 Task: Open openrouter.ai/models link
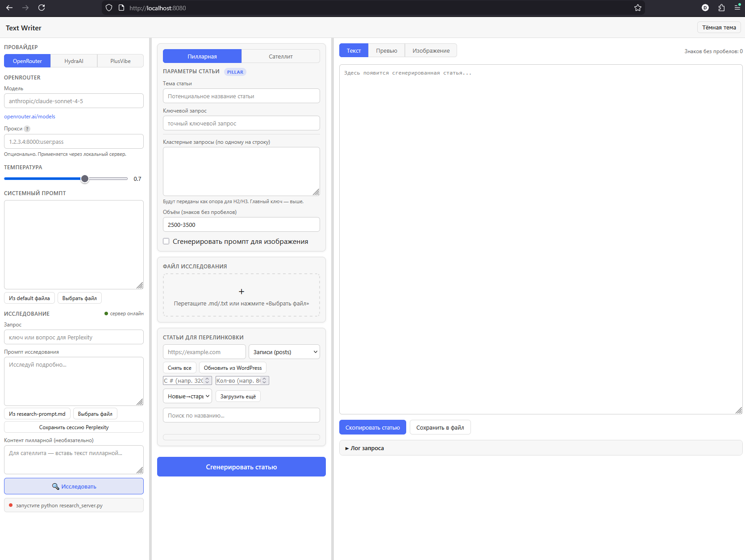pyautogui.click(x=29, y=117)
